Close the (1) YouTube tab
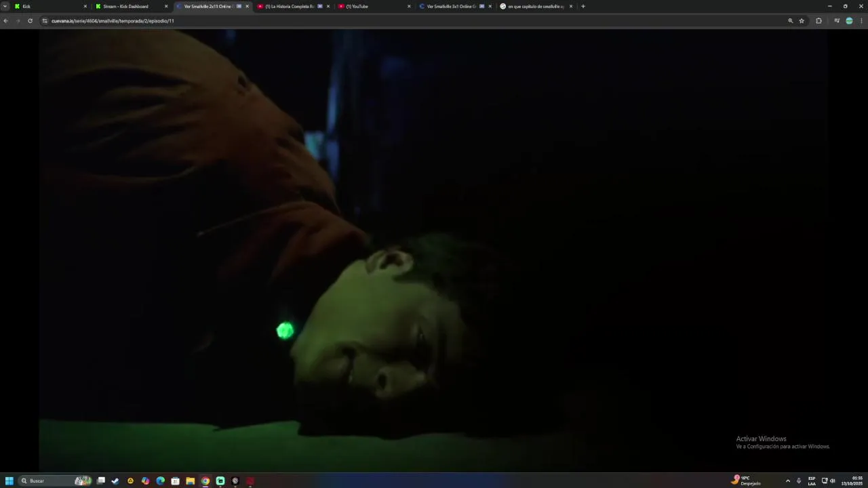The image size is (868, 488). click(x=409, y=6)
